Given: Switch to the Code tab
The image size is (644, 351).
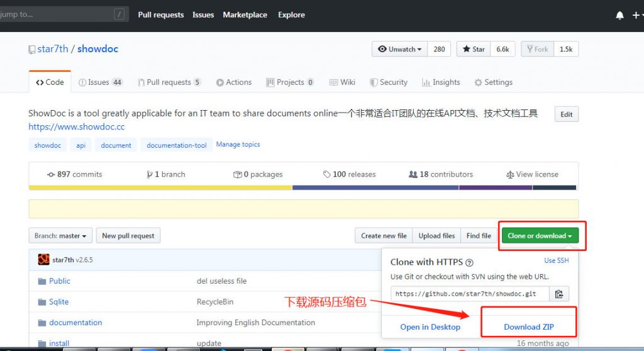Looking at the screenshot, I should point(50,82).
